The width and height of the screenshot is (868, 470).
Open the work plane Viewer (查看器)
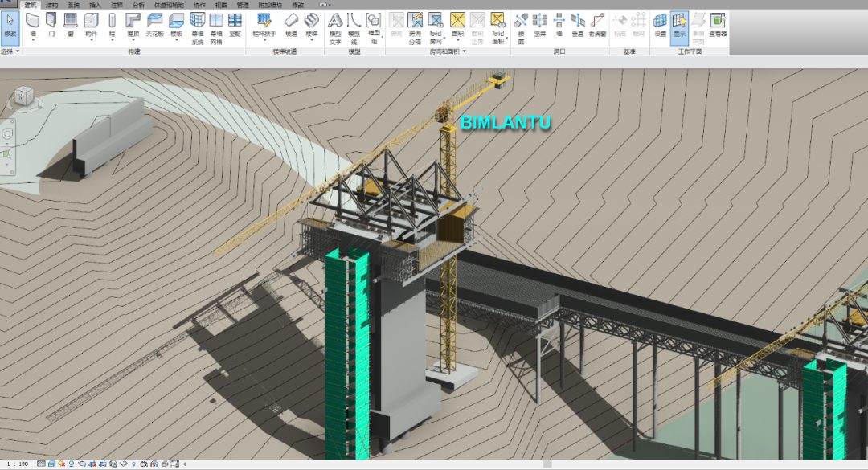point(718,25)
